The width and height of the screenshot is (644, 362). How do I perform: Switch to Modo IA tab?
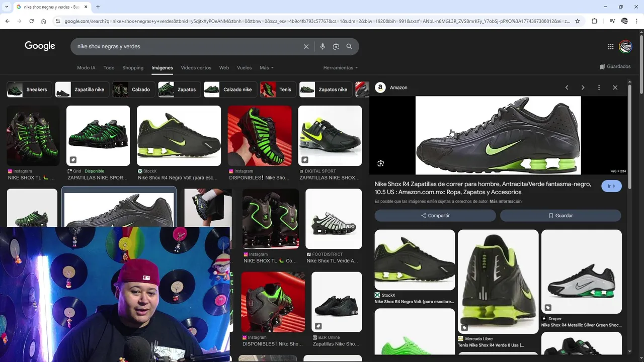tap(86, 67)
